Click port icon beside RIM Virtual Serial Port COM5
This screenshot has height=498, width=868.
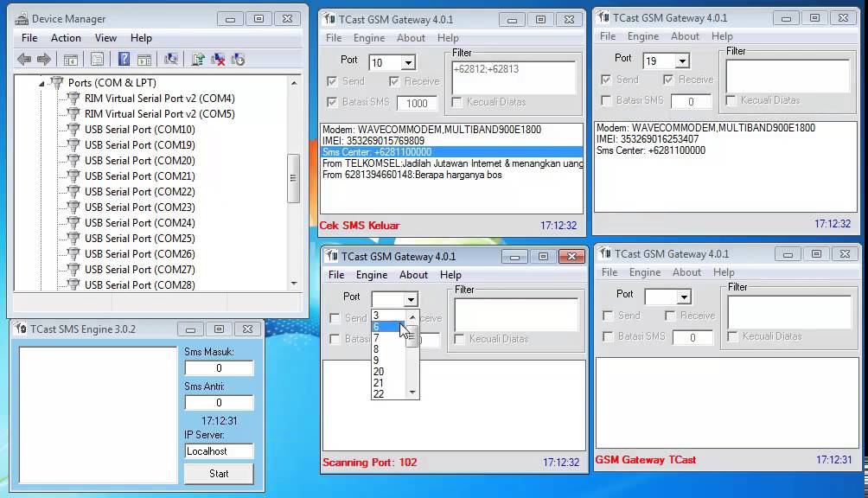point(73,114)
